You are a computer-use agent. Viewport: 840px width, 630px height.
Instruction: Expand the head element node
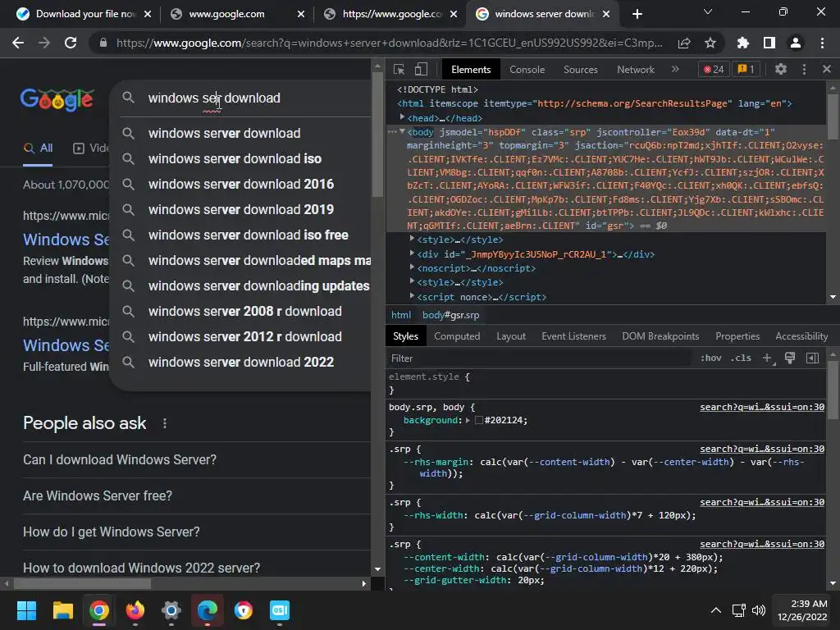(402, 117)
